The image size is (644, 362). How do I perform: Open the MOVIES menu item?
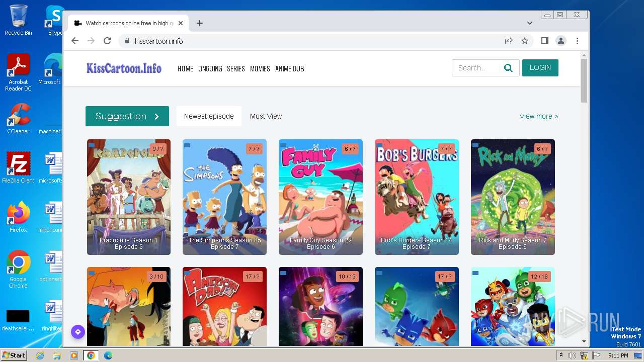(x=260, y=68)
